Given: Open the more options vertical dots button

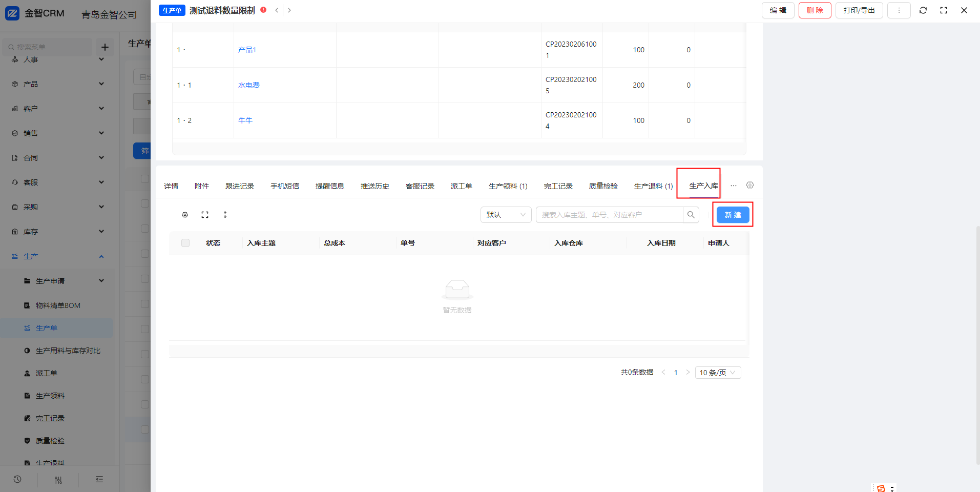Looking at the screenshot, I should click(899, 10).
